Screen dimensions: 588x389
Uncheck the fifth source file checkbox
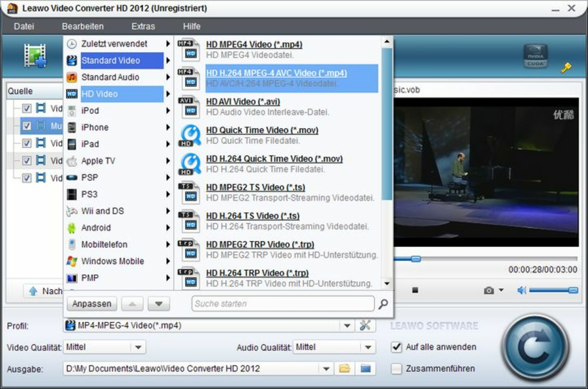[x=27, y=178]
